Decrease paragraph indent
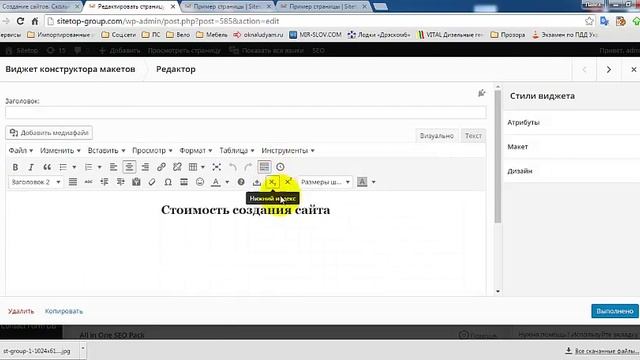This screenshot has width=640, height=360. pyautogui.click(x=104, y=182)
